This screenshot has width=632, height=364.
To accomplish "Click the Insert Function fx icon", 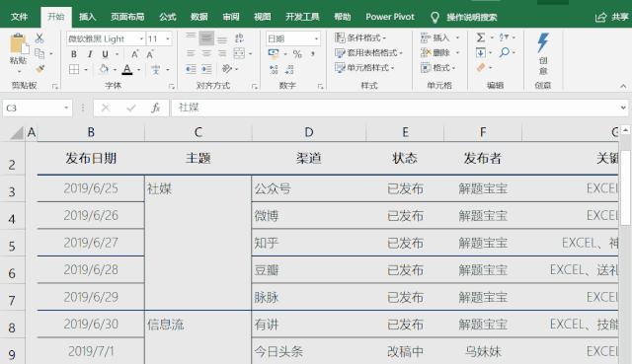I will click(x=156, y=108).
